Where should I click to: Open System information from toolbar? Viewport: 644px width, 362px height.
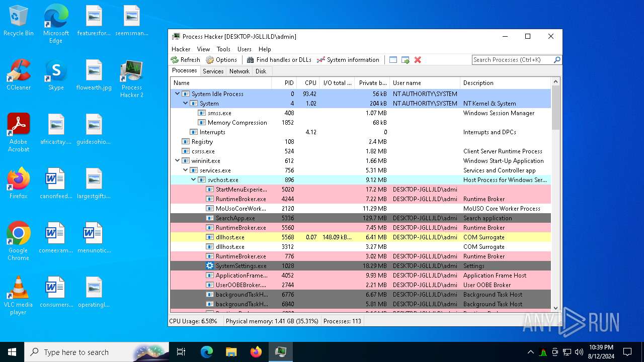click(x=348, y=60)
